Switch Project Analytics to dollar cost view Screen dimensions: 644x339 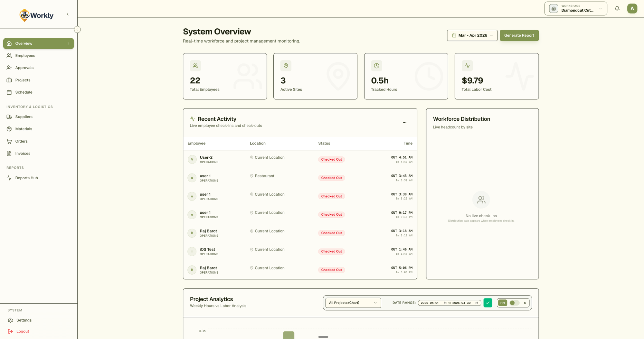tap(525, 303)
